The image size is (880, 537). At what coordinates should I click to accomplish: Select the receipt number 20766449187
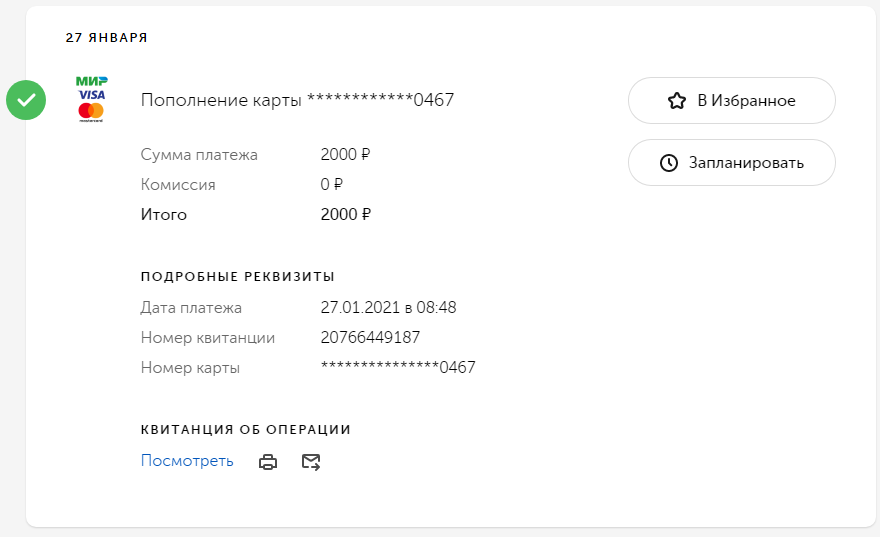click(370, 338)
